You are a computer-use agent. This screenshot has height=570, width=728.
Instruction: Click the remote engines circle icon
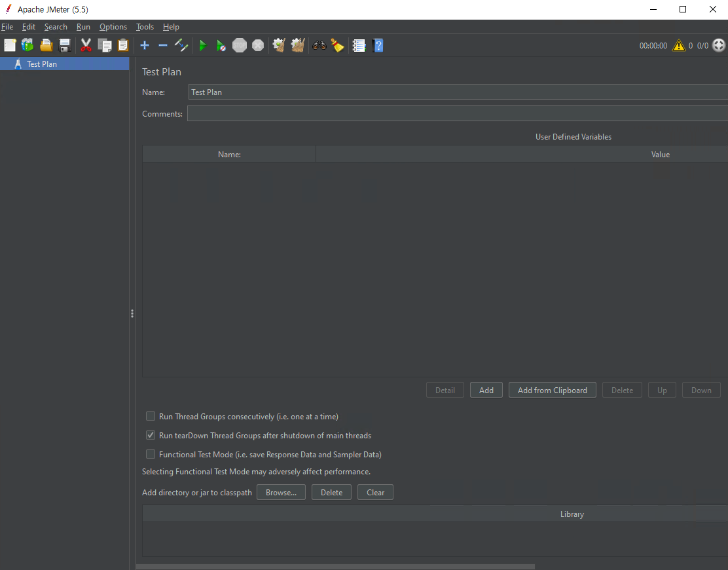click(719, 45)
